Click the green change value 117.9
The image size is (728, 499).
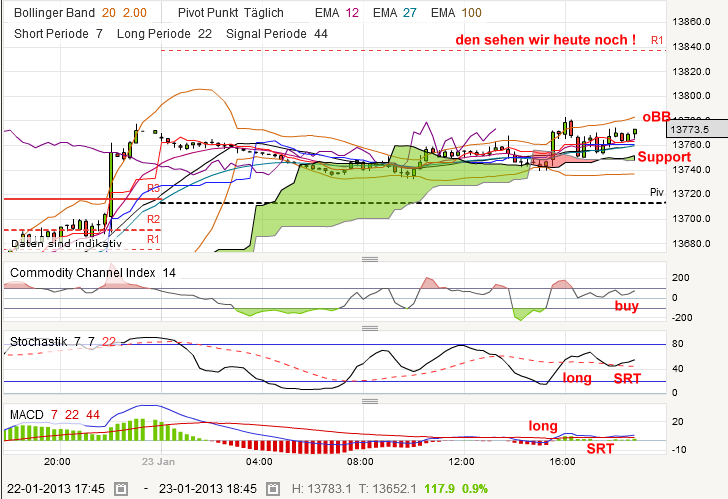coord(439,489)
